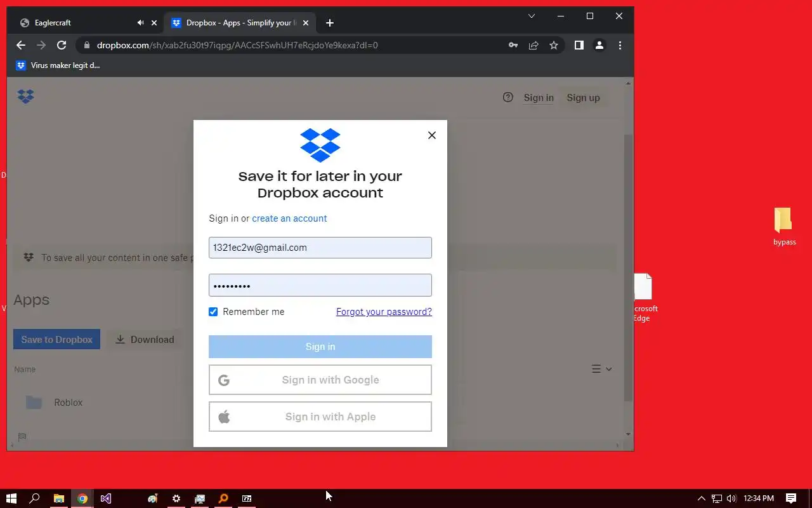
Task: Click the network tray icon
Action: pos(716,498)
